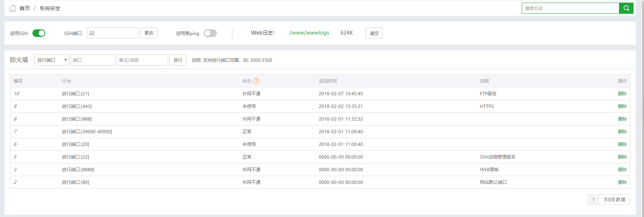Click 放行端口:[39000-40000] cell

tap(87, 132)
